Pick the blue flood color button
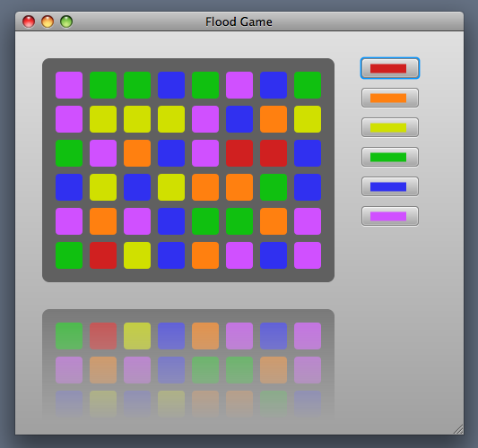The image size is (478, 448). 390,186
